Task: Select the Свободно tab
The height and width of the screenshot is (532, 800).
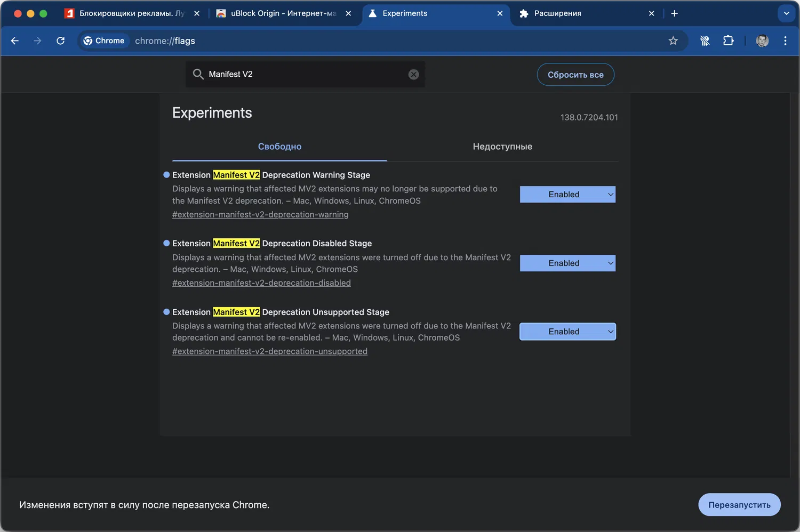Action: coord(279,147)
